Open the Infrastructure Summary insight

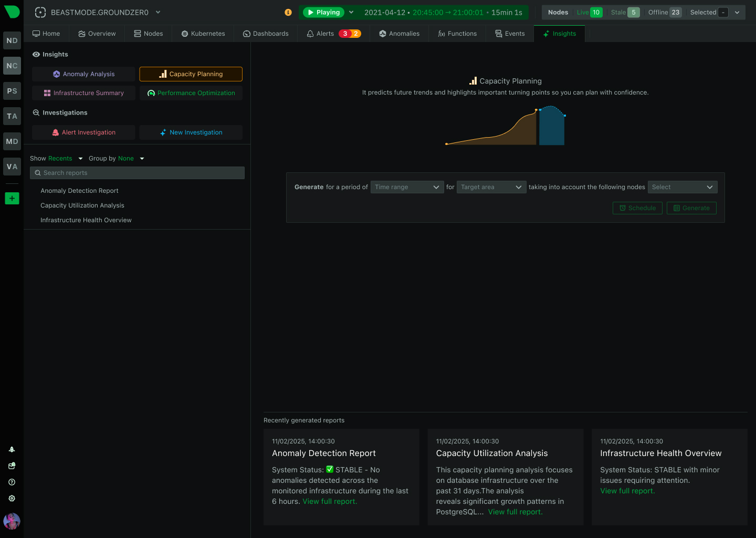click(x=83, y=92)
